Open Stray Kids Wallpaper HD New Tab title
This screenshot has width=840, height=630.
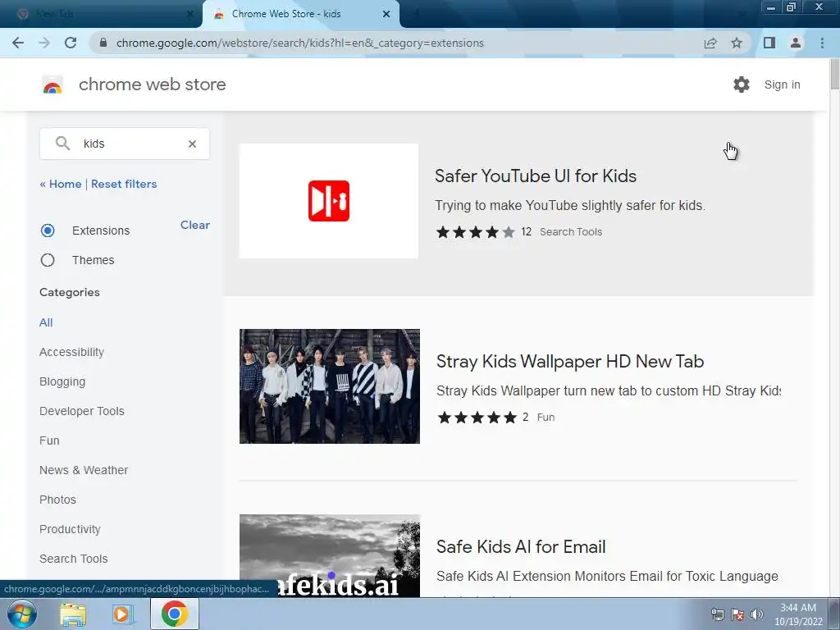570,361
